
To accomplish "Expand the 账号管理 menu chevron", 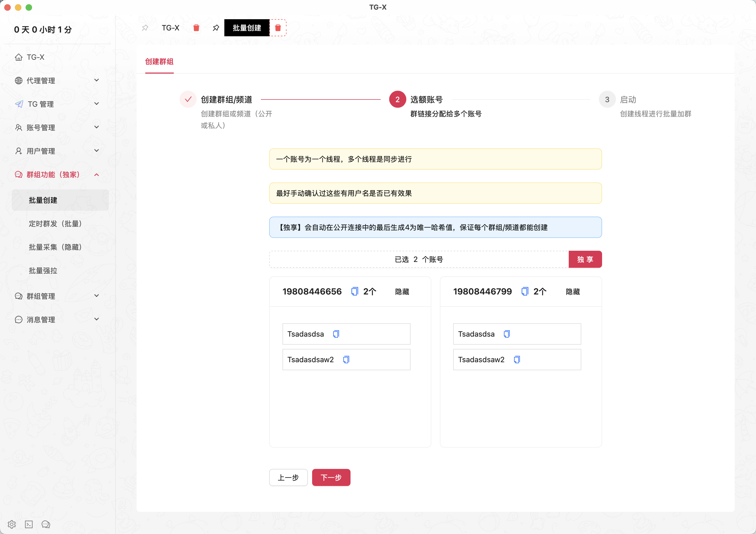I will (x=97, y=127).
